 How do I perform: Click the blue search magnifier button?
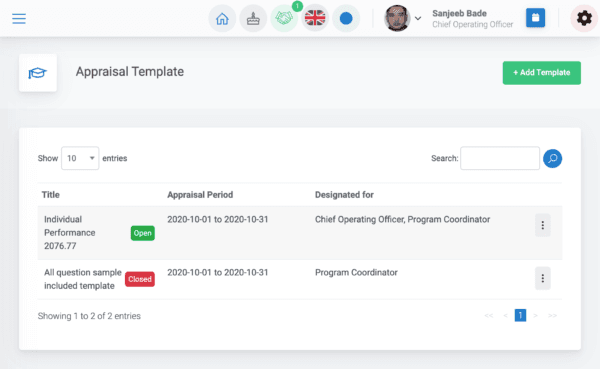tap(553, 158)
